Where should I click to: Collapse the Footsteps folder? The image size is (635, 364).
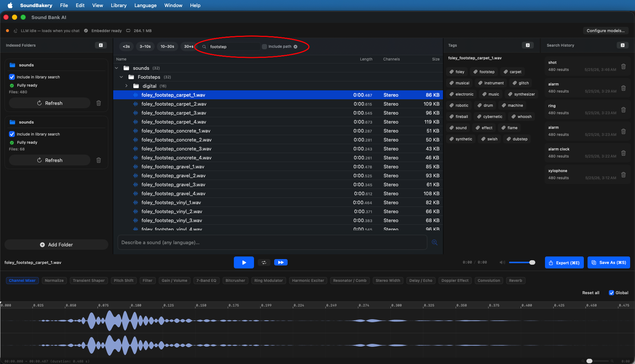pos(121,77)
